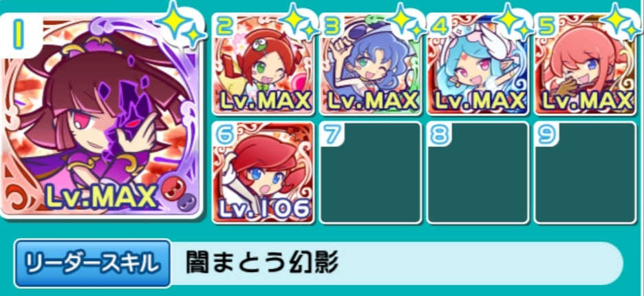Tap empty card slot 9
The image size is (644, 296).
586,173
